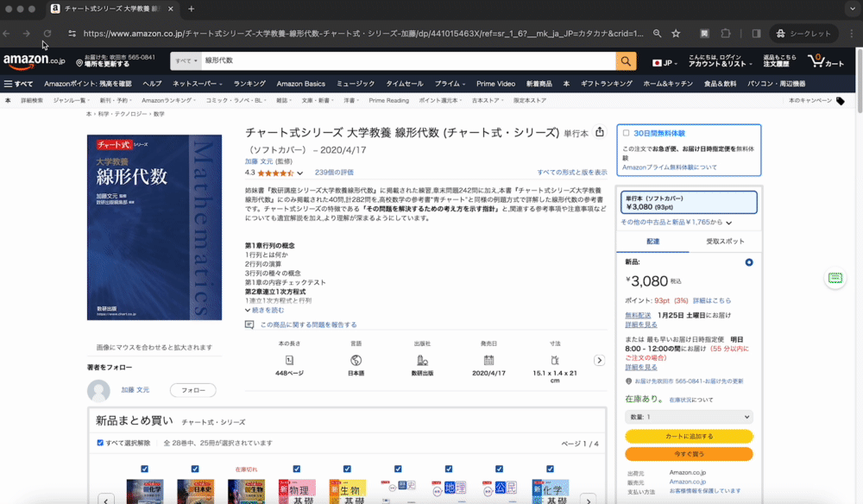The width and height of the screenshot is (863, 504).
Task: Click the Amazon.co.jp logo
Action: click(35, 61)
